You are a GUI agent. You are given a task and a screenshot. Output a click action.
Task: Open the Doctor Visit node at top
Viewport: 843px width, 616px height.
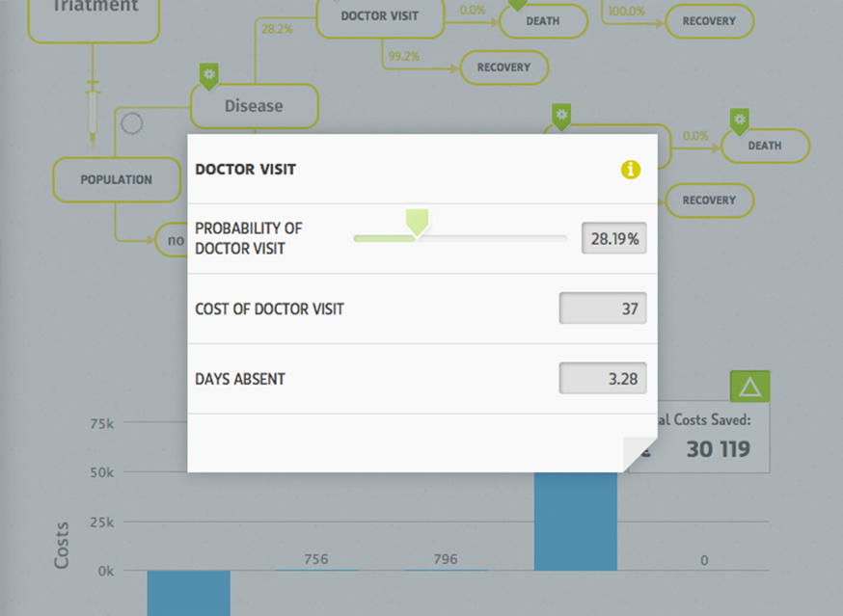tap(380, 16)
